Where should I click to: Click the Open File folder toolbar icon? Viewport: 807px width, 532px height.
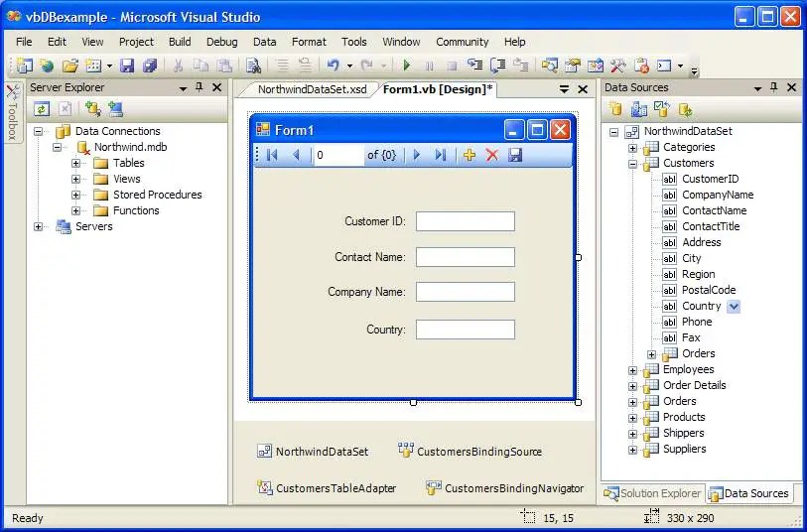click(70, 66)
